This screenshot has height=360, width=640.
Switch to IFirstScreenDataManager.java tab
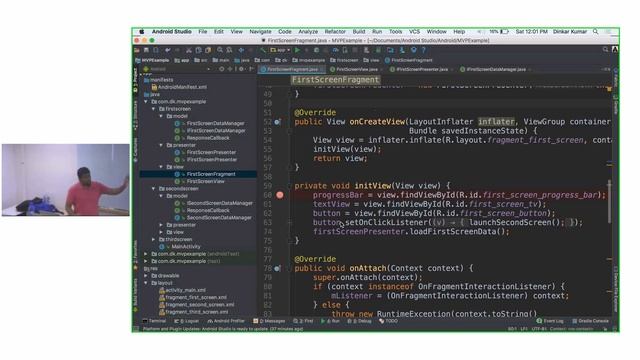pos(496,69)
